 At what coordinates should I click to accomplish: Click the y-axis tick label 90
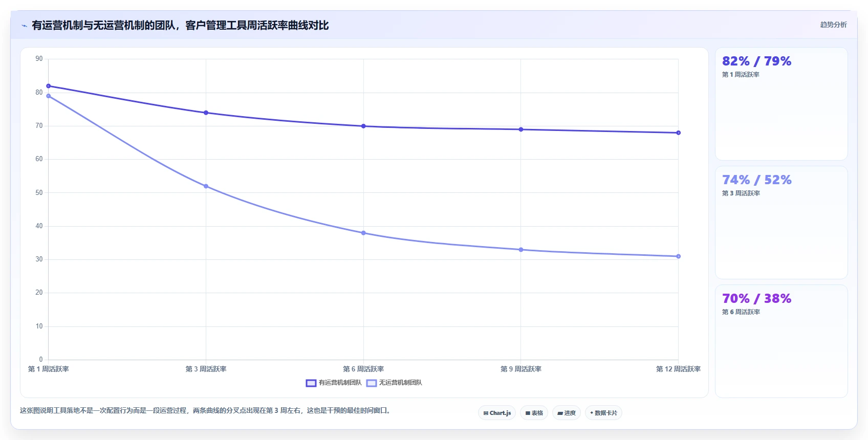pyautogui.click(x=39, y=59)
